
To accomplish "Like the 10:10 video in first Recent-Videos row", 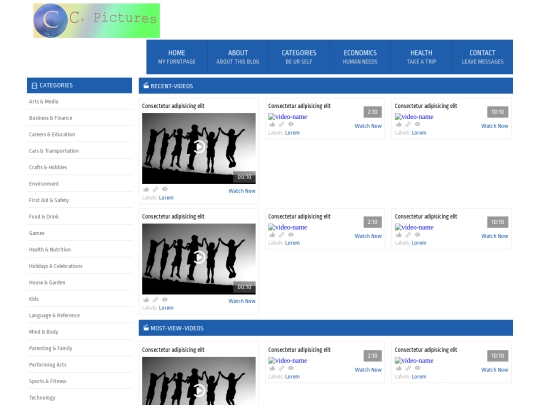I will 399,124.
